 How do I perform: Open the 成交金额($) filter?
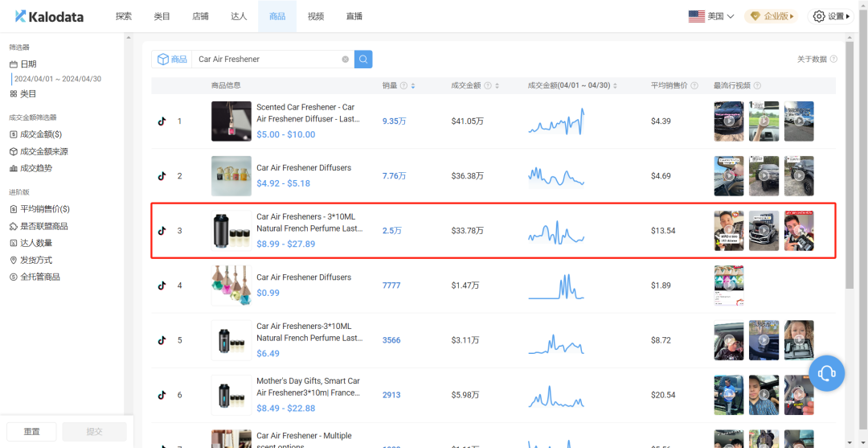click(40, 134)
